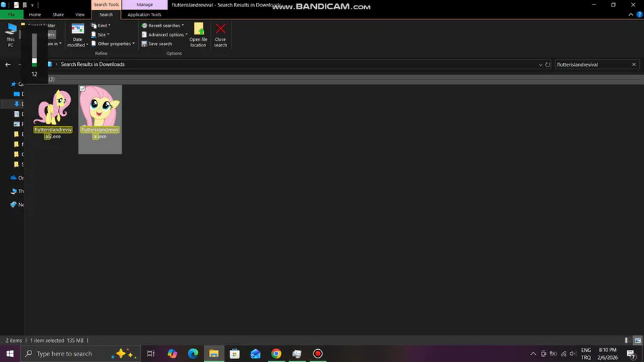The height and width of the screenshot is (362, 644).
Task: Switch to the Share ribbon tab
Action: coord(58,14)
